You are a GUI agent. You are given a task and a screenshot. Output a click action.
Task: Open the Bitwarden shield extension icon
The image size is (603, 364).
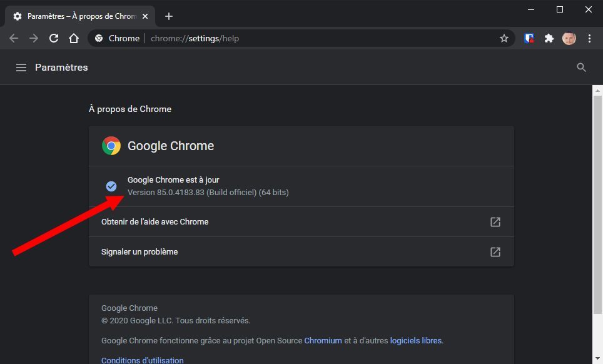coord(529,38)
